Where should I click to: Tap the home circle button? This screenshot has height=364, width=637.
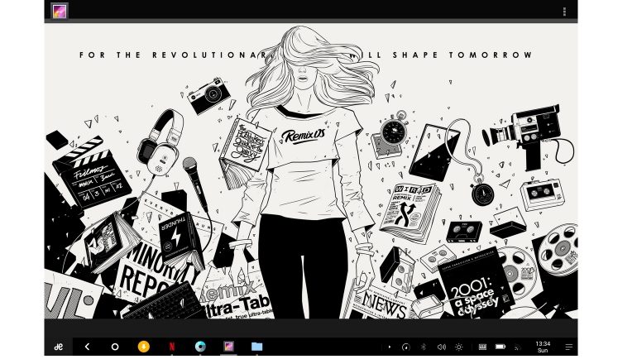[x=115, y=347]
